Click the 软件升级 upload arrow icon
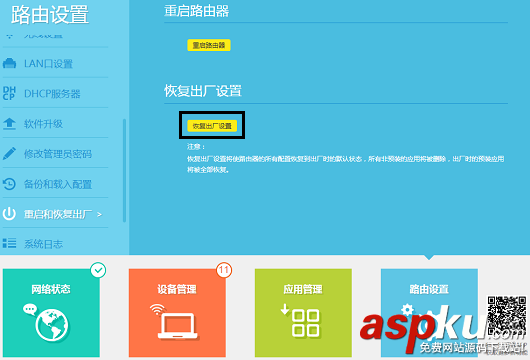Screen dimensions: 530x360 tap(9, 124)
